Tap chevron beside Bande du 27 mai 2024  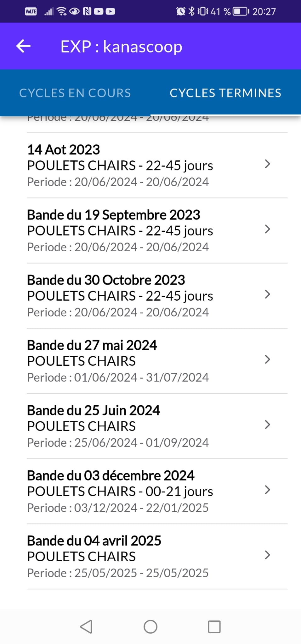pyautogui.click(x=267, y=359)
